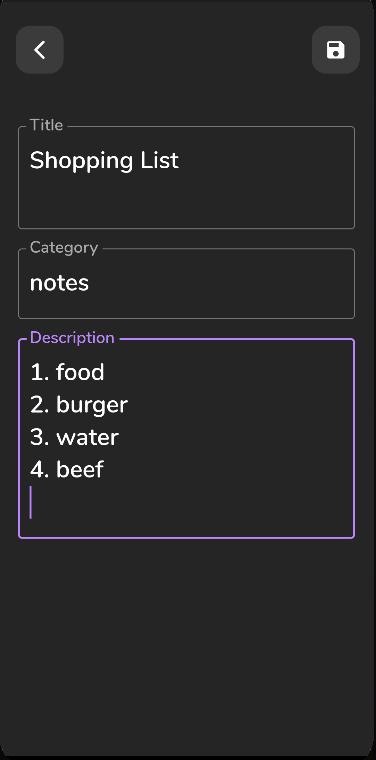Place cursor on the '1. food' line

pyautogui.click(x=67, y=372)
